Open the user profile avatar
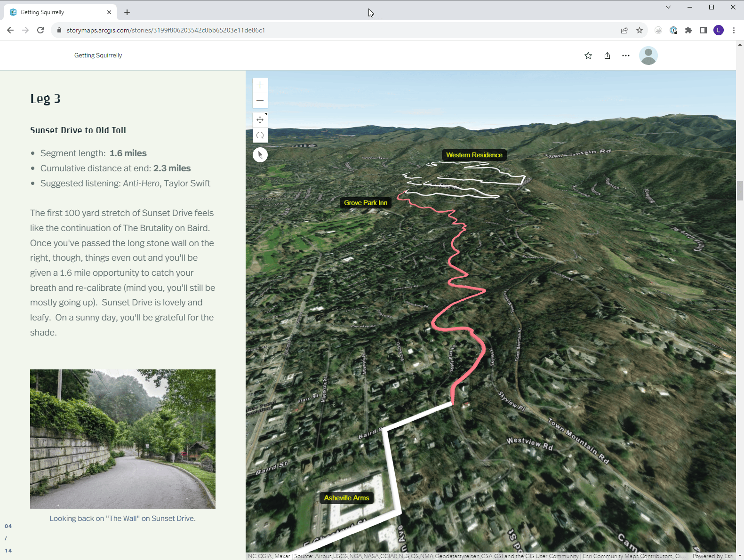This screenshot has width=744, height=560. tap(648, 56)
